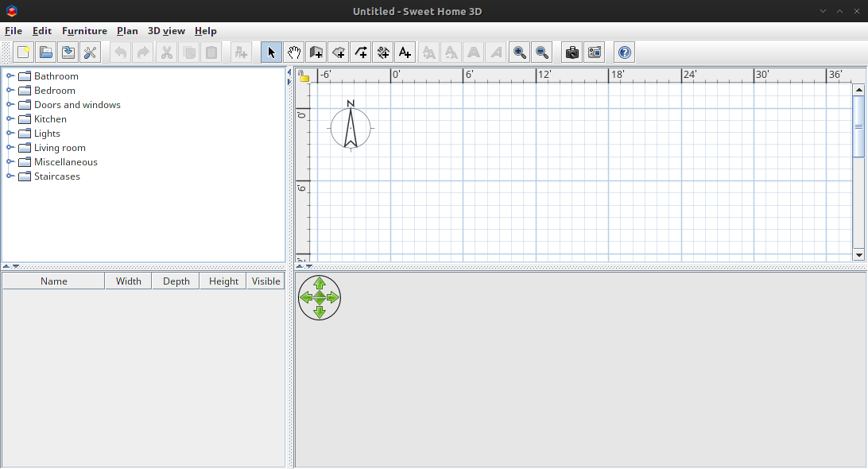Click the Redo arrow icon
This screenshot has width=868, height=469.
pyautogui.click(x=143, y=52)
